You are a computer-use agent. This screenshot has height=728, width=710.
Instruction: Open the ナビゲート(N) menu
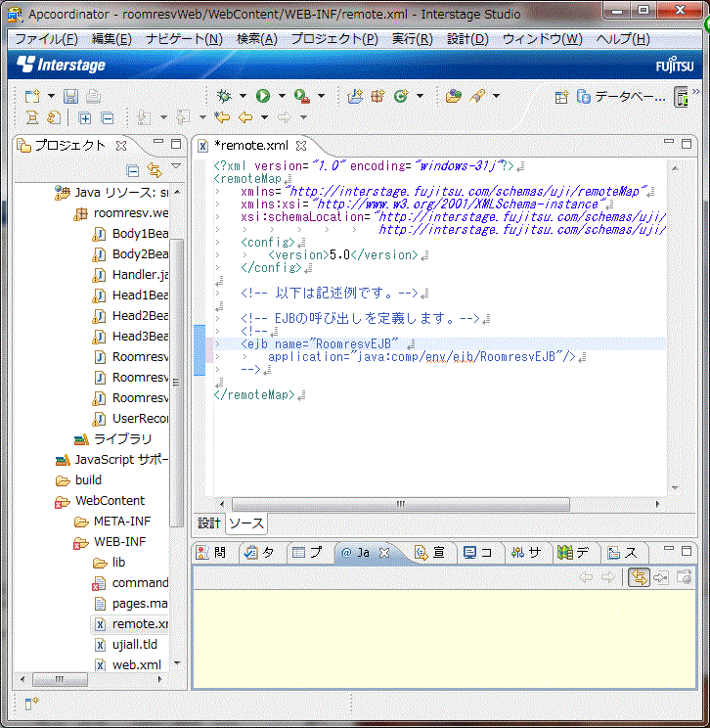(x=184, y=39)
